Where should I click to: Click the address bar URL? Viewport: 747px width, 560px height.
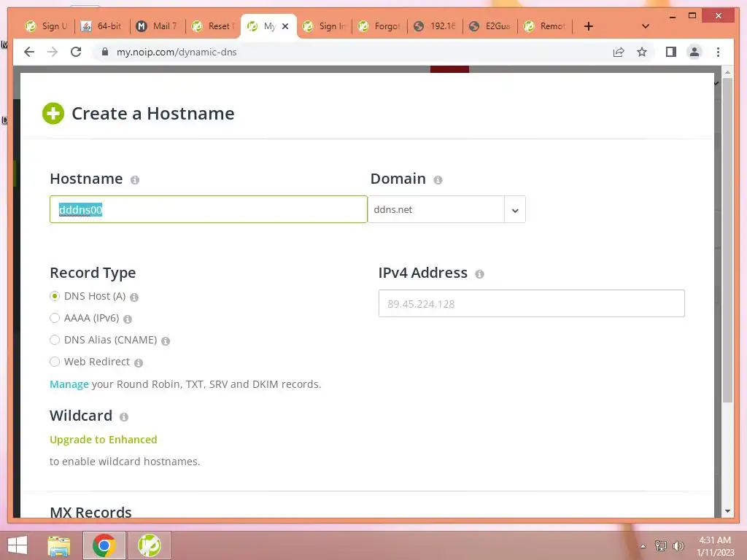(177, 52)
